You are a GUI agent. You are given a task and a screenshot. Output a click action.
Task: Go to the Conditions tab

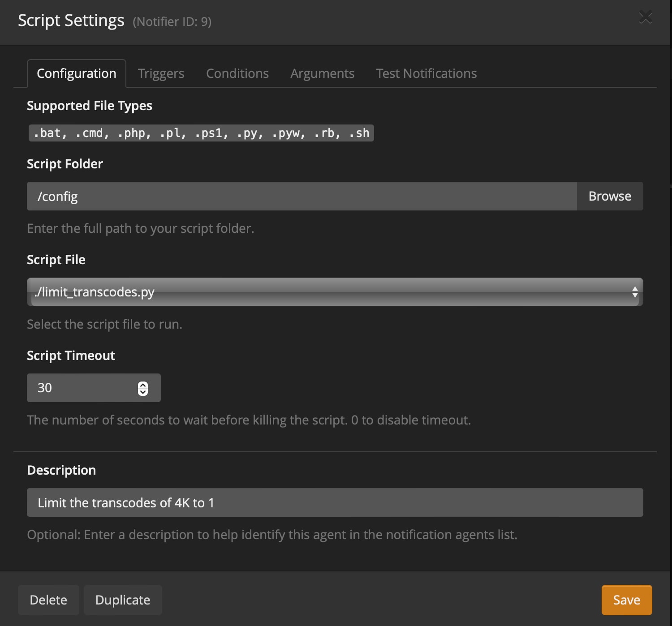tap(237, 73)
